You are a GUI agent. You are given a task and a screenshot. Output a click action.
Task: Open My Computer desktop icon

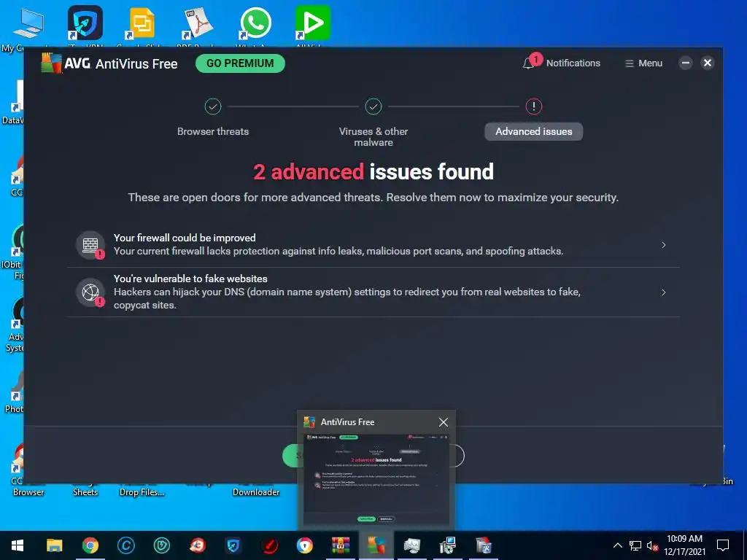tap(28, 24)
